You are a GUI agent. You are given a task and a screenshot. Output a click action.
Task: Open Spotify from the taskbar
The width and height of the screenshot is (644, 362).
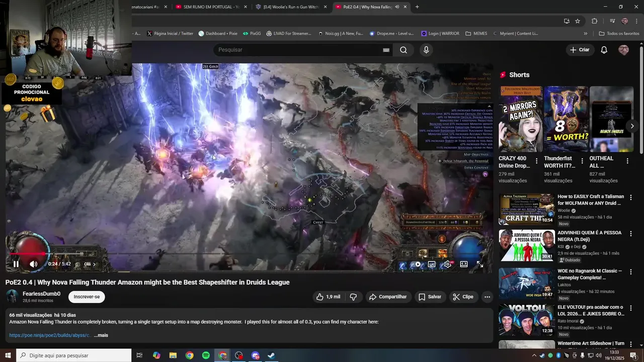pyautogui.click(x=206, y=355)
